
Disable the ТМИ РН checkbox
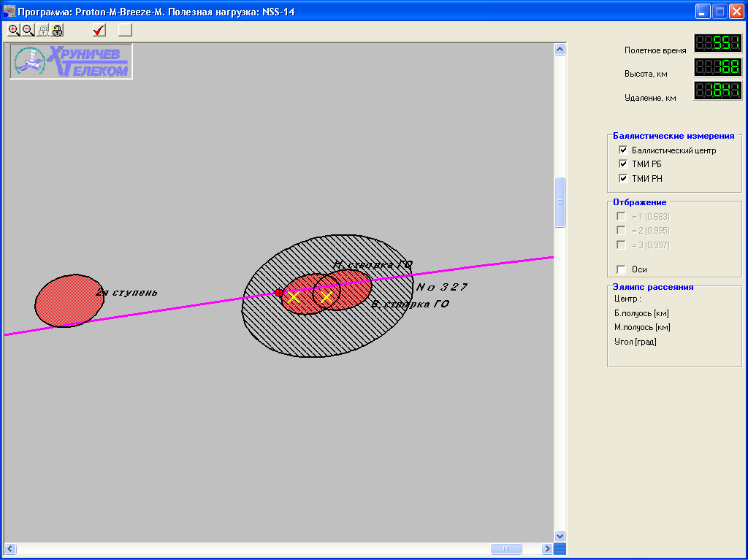pyautogui.click(x=623, y=178)
